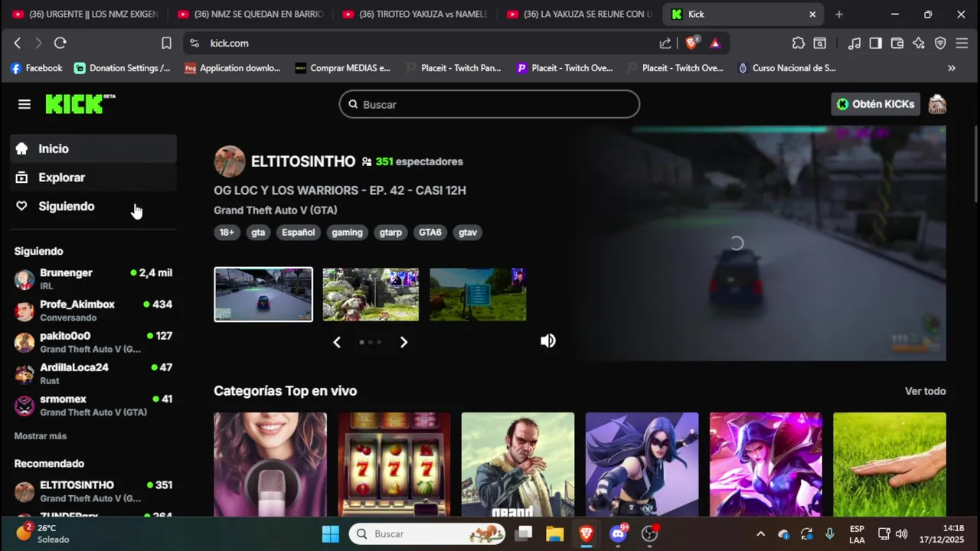Viewport: 980px width, 551px height.
Task: Go to previous carousel slide arrow
Action: (x=337, y=342)
